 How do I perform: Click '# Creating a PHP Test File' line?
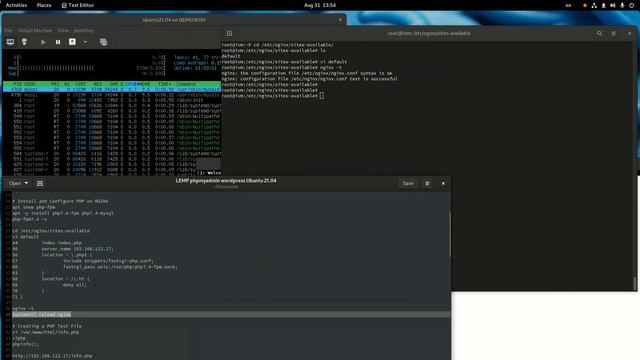pyautogui.click(x=47, y=327)
